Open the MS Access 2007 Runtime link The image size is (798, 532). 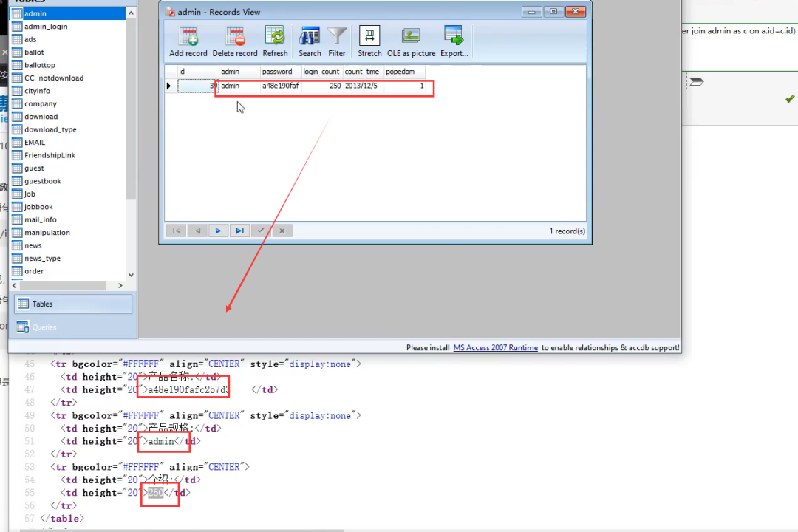495,348
